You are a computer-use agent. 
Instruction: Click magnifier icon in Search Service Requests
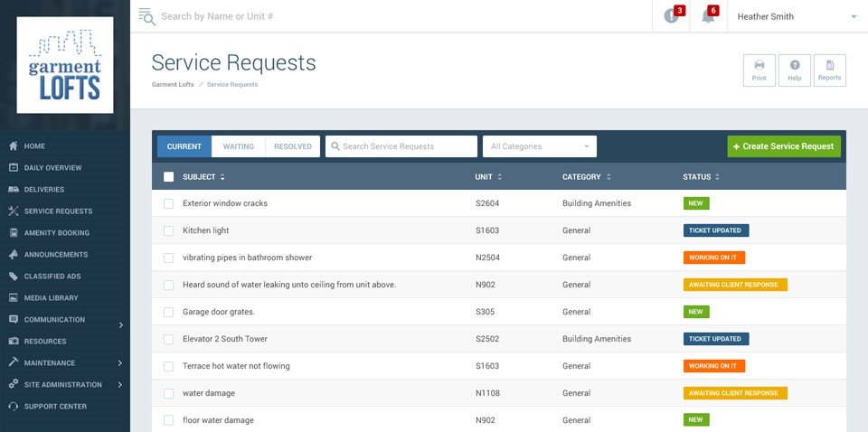tap(335, 146)
